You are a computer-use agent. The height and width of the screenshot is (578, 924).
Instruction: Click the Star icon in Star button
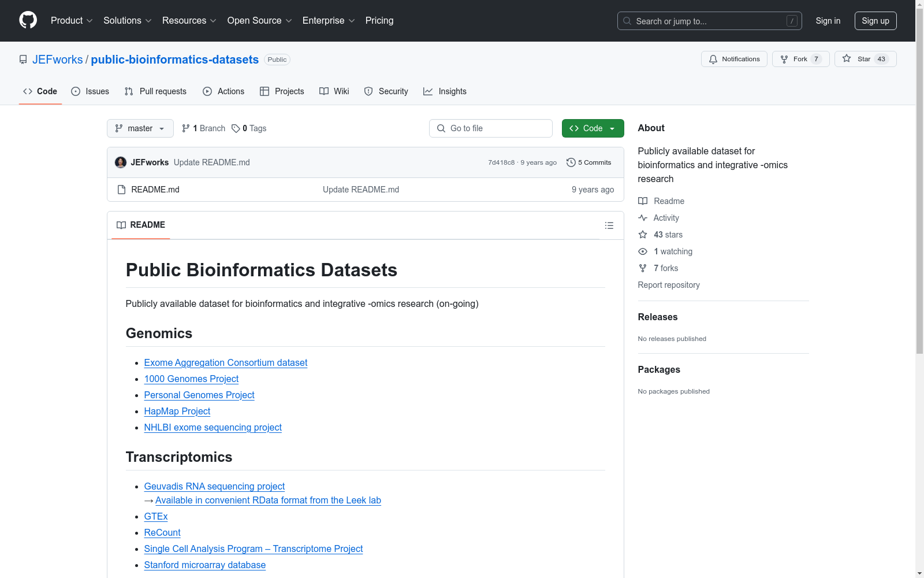tap(847, 58)
